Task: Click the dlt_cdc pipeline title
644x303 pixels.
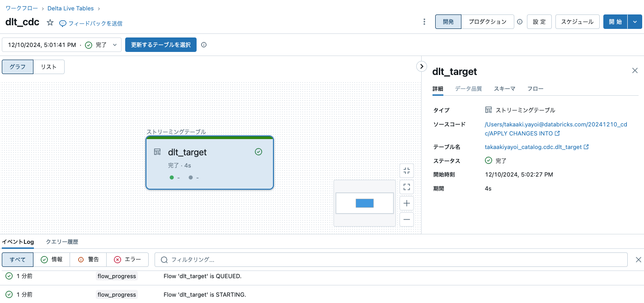Action: pos(22,22)
